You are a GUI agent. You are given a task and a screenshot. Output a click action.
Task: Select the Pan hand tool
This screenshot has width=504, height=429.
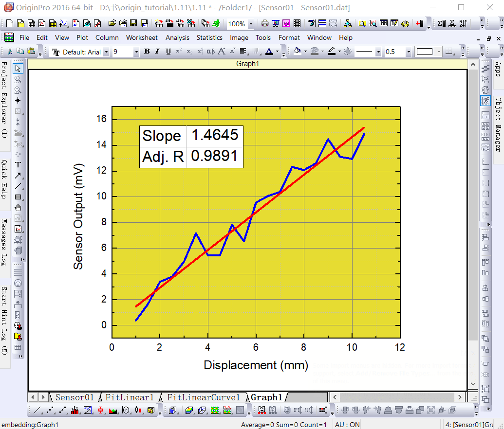pos(18,208)
